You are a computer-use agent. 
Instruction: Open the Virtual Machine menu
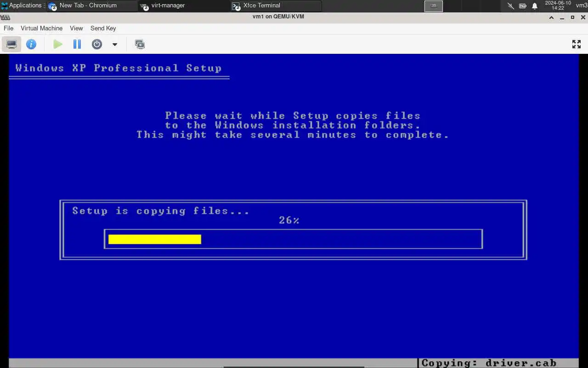coord(41,28)
